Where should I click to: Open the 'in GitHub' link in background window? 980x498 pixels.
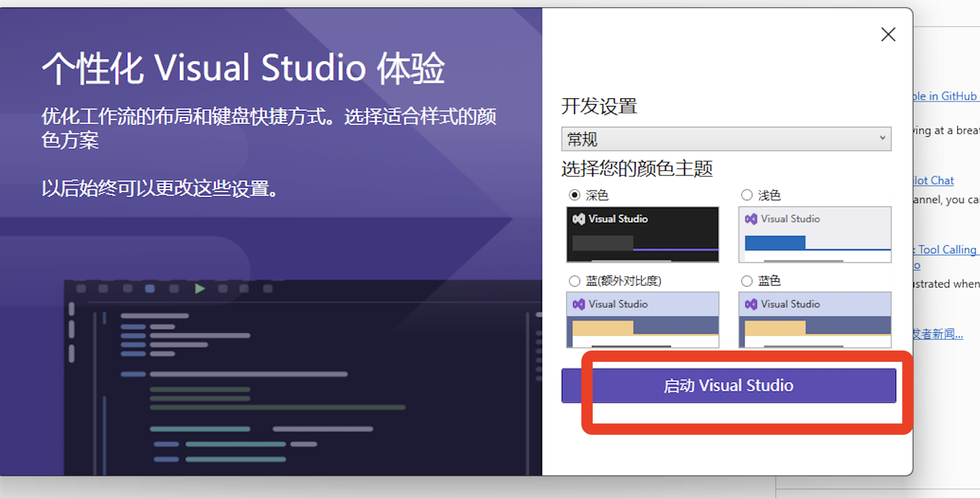[946, 96]
